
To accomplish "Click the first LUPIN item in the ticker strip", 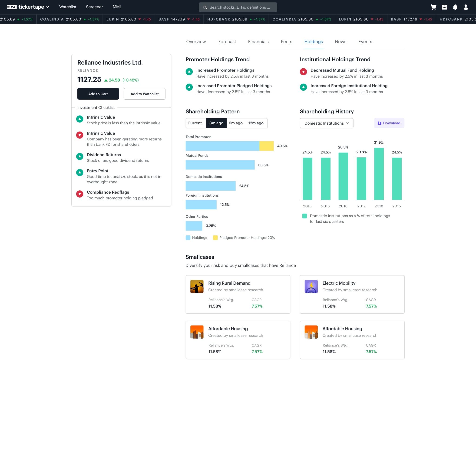I will point(129,19).
